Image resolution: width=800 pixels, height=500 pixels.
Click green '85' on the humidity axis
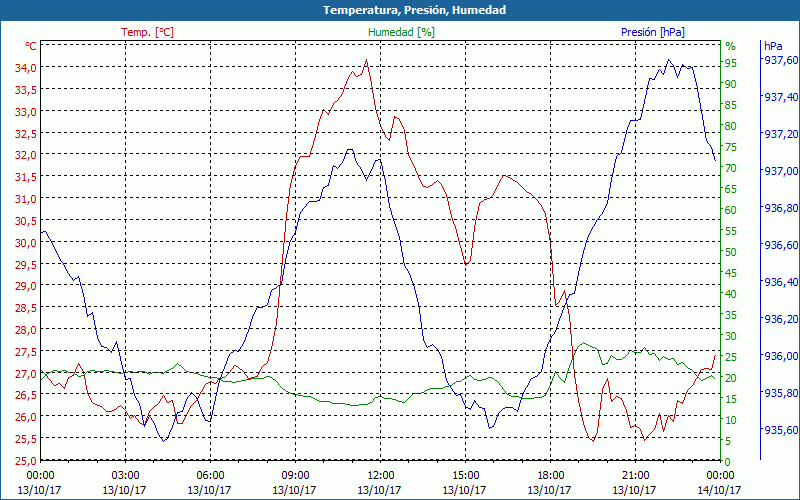click(x=731, y=105)
